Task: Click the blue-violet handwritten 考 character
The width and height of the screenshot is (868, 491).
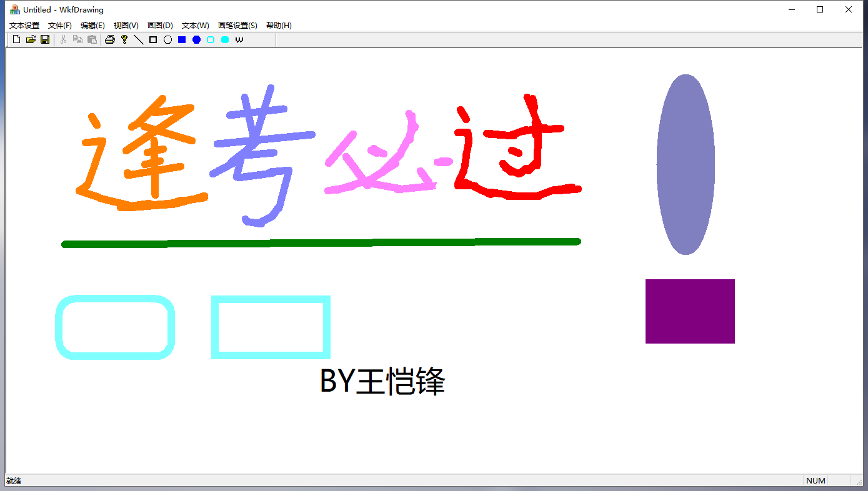Action: [x=263, y=156]
